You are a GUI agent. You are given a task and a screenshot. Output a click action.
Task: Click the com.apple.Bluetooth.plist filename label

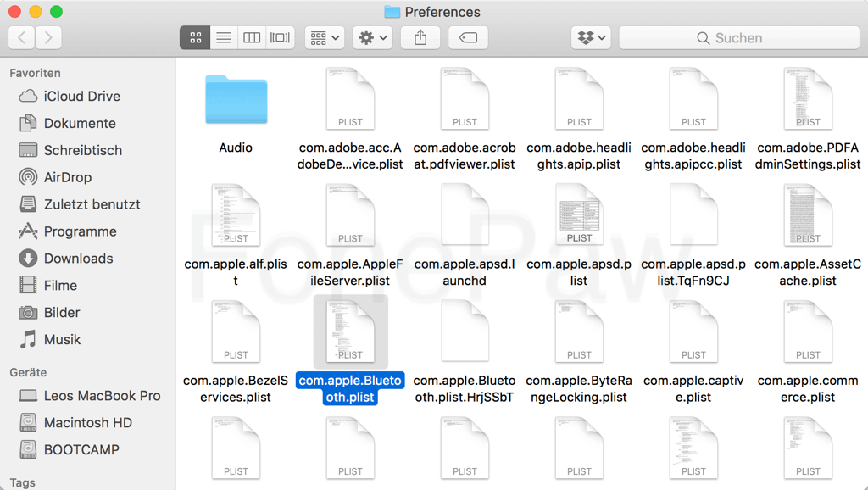350,388
